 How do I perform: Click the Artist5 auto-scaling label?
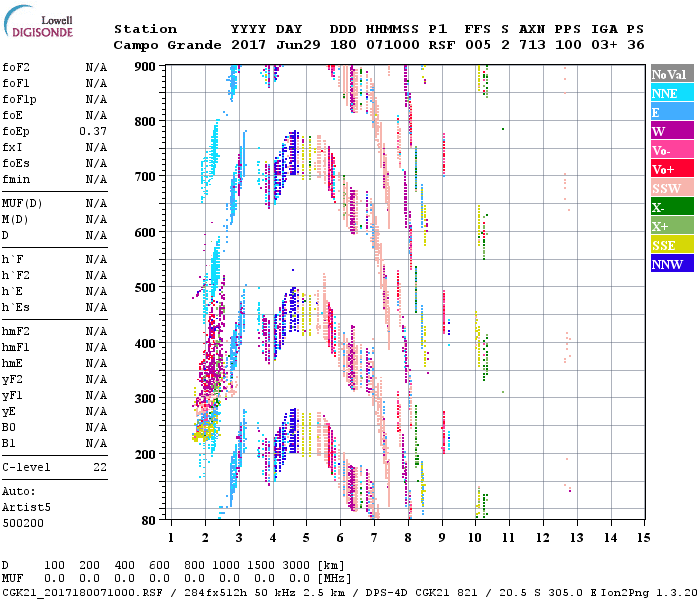click(26, 508)
